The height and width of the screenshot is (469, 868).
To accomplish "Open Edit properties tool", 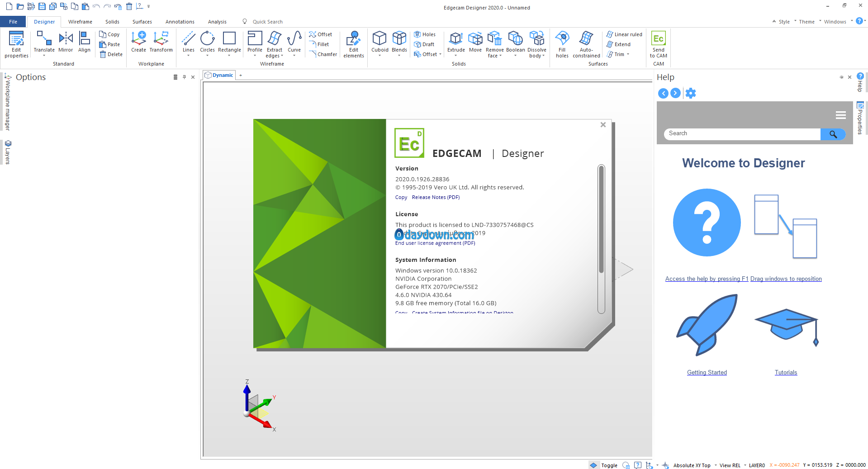I will click(x=16, y=45).
